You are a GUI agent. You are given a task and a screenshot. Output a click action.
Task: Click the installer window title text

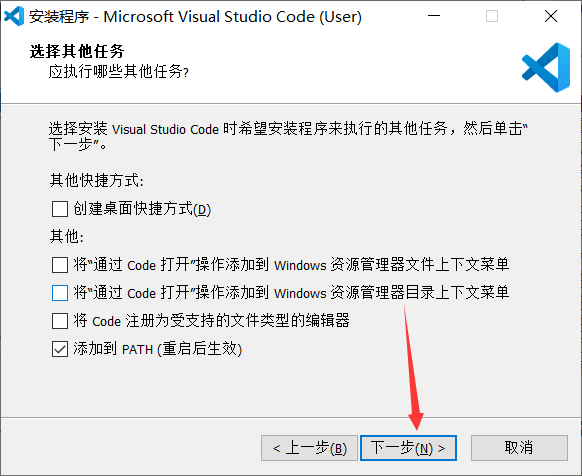pos(195,17)
